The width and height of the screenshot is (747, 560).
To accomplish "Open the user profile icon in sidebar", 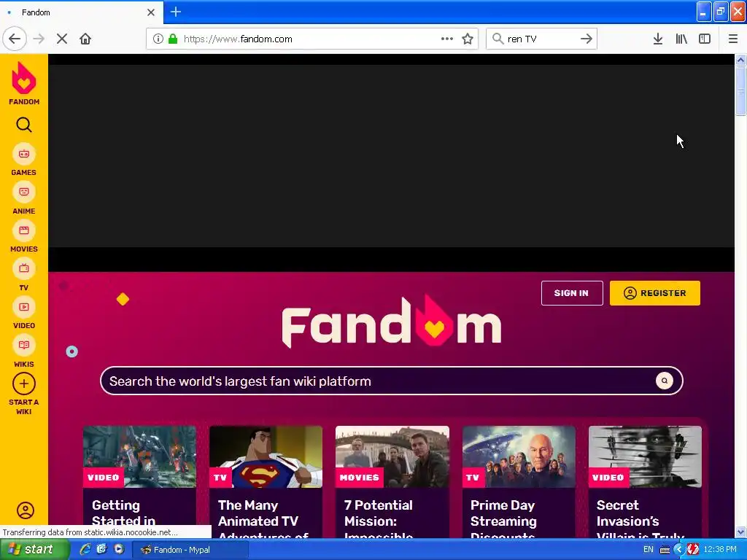I will tap(26, 510).
